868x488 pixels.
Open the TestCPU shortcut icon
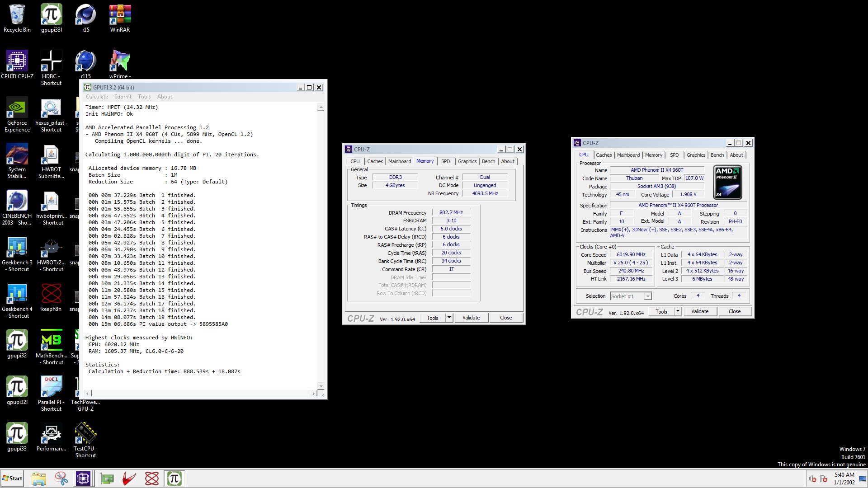tap(85, 441)
